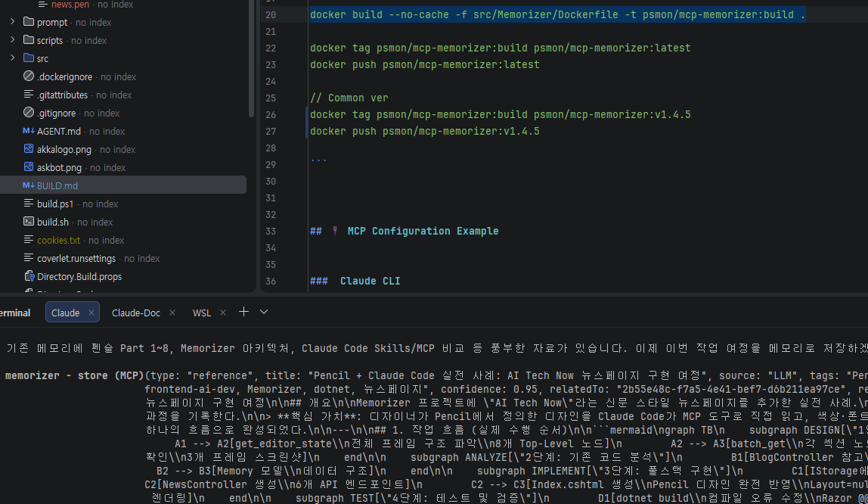This screenshot has width=868, height=504.
Task: Click the project tree vertical scrollbar
Action: point(251,61)
